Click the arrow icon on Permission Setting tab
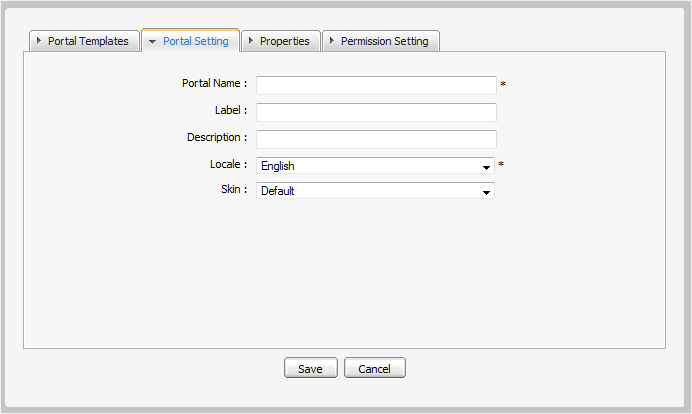 point(331,41)
